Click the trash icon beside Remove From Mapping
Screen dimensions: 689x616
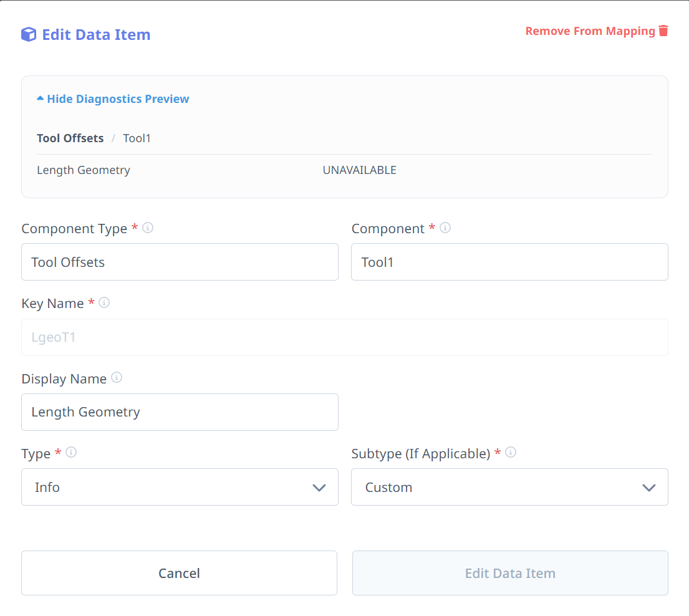click(x=663, y=31)
